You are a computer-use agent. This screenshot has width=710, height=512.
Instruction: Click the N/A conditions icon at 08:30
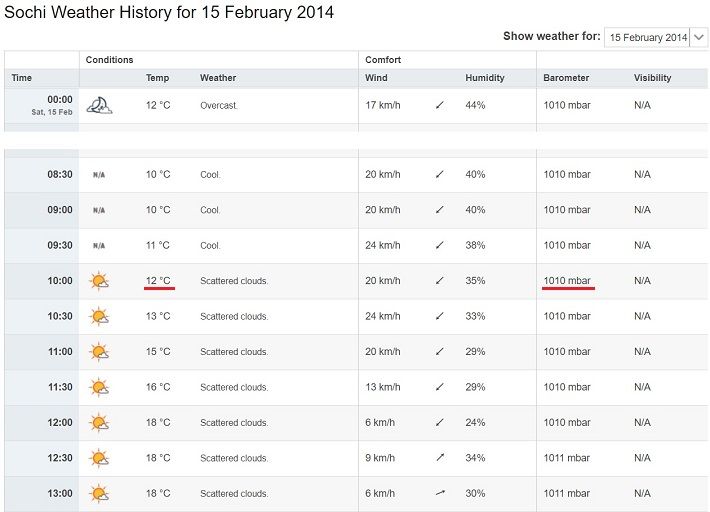[x=99, y=175]
